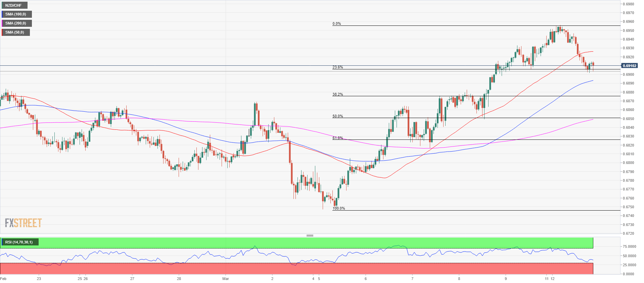This screenshot has height=283, width=644.
Task: Click the 28 date label on time axis
Action: 179,279
